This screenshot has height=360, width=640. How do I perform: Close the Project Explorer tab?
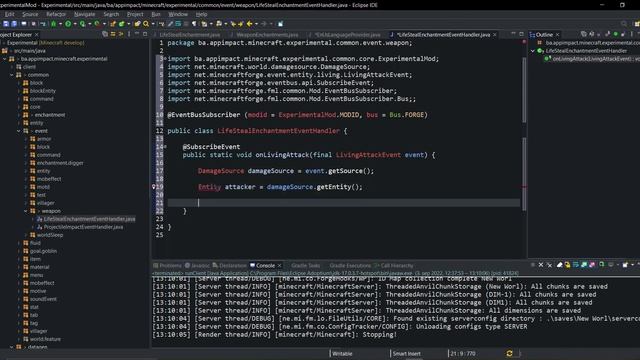[36, 35]
